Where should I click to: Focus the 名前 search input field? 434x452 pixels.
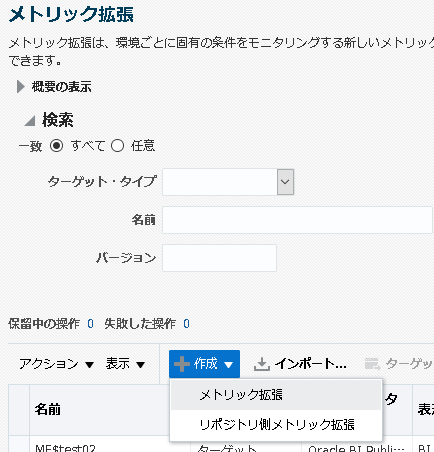pos(297,220)
